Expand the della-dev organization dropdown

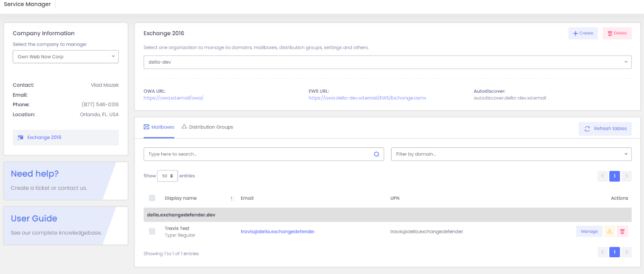[x=387, y=62]
